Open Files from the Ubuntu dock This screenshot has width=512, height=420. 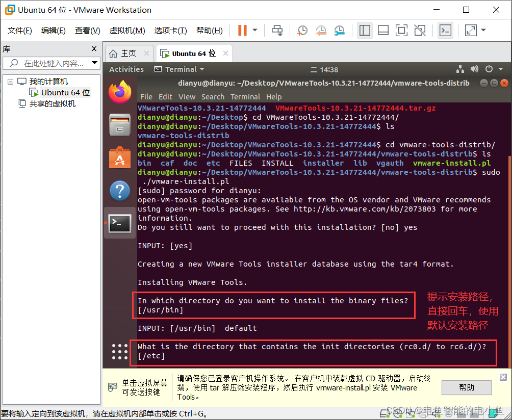[x=120, y=124]
